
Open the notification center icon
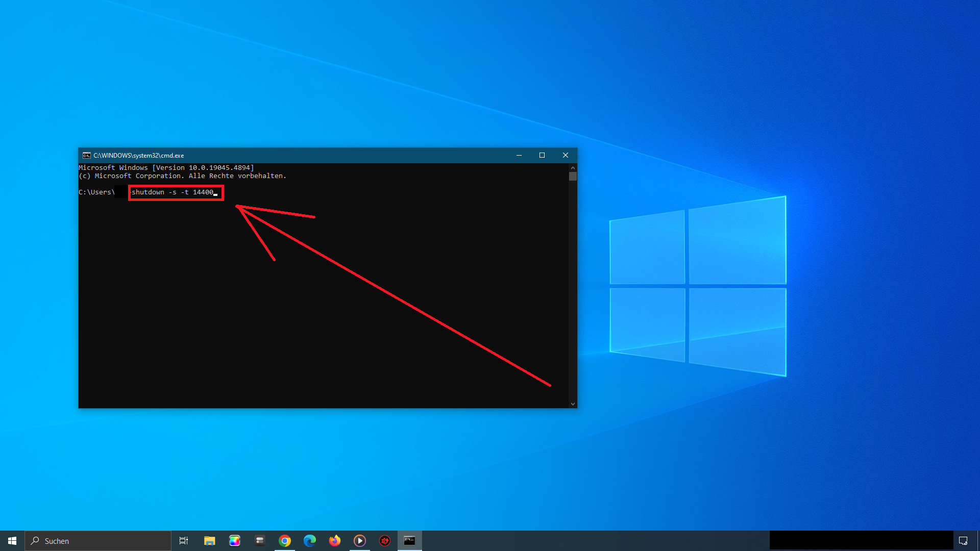click(x=963, y=541)
